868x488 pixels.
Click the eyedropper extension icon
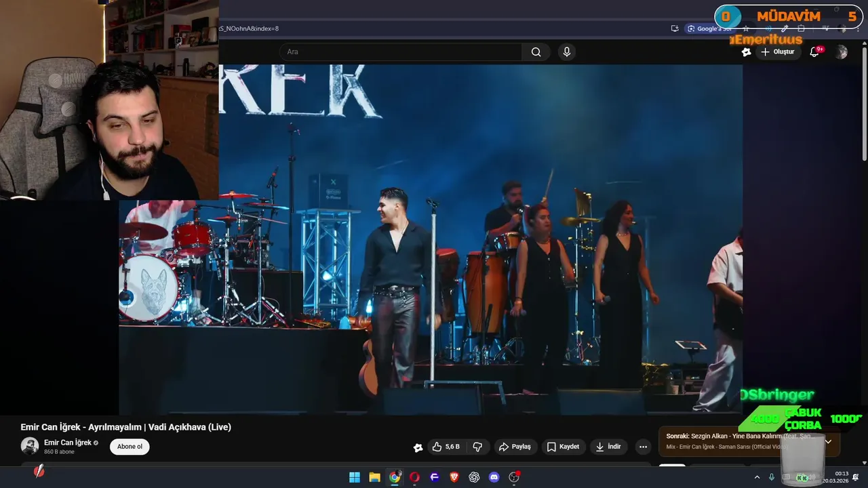pyautogui.click(x=785, y=28)
